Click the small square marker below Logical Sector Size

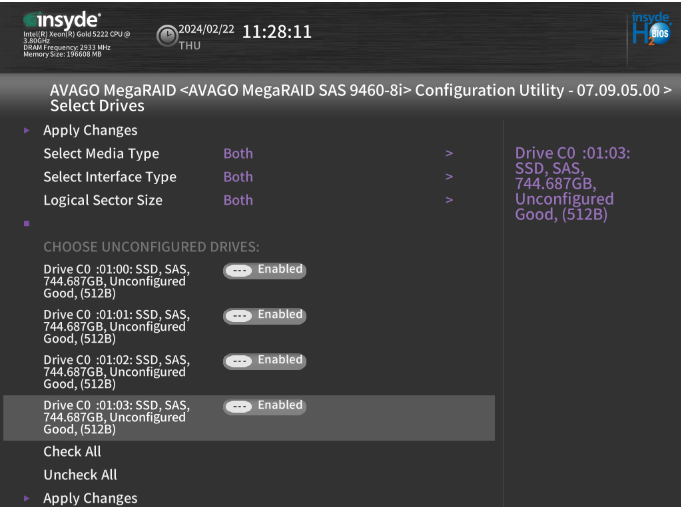coord(27,223)
